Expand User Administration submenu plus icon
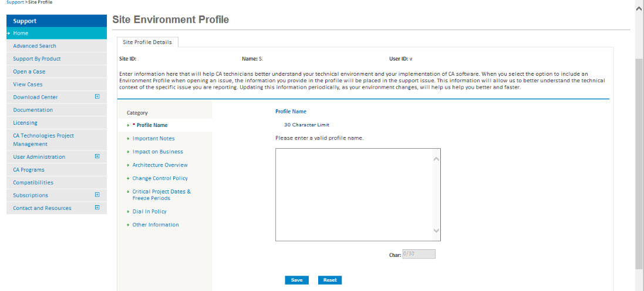The width and height of the screenshot is (644, 291). point(97,156)
